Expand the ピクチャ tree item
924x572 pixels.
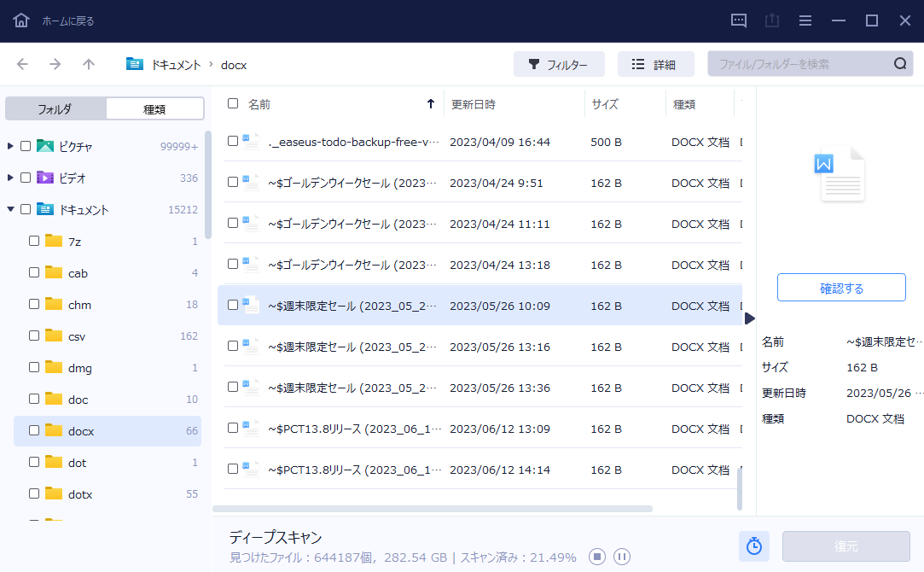coord(9,145)
